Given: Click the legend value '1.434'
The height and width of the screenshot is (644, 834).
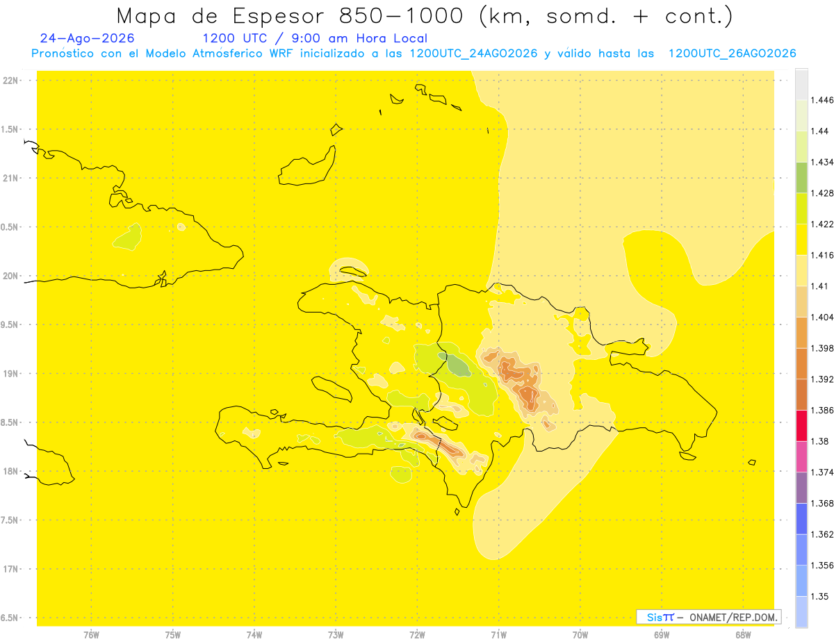Looking at the screenshot, I should (x=822, y=162).
